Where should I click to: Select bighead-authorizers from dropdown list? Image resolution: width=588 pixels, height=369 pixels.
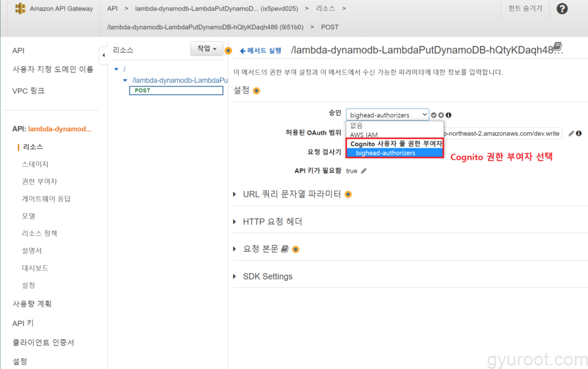(x=385, y=153)
